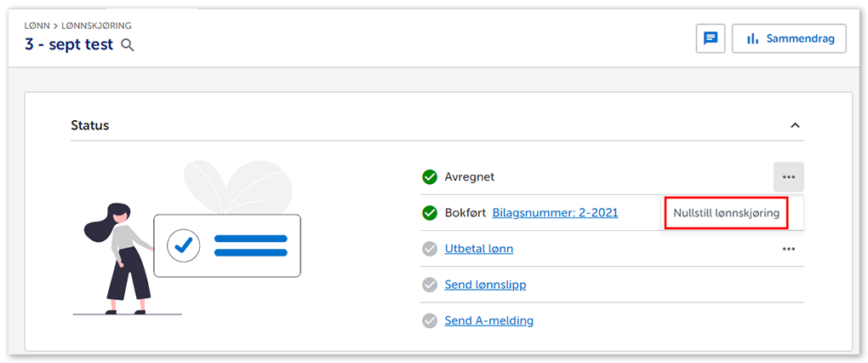This screenshot has width=868, height=363.
Task: Click the search magnifier next to title
Action: (x=128, y=45)
